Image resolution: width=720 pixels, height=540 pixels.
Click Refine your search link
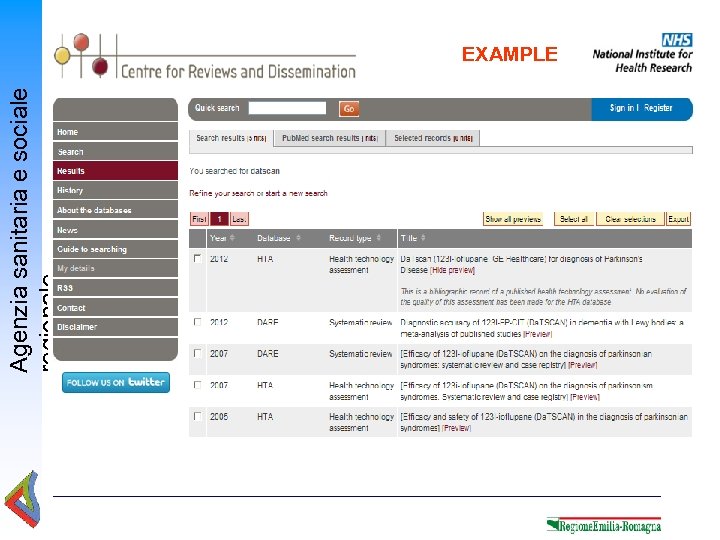[224, 193]
